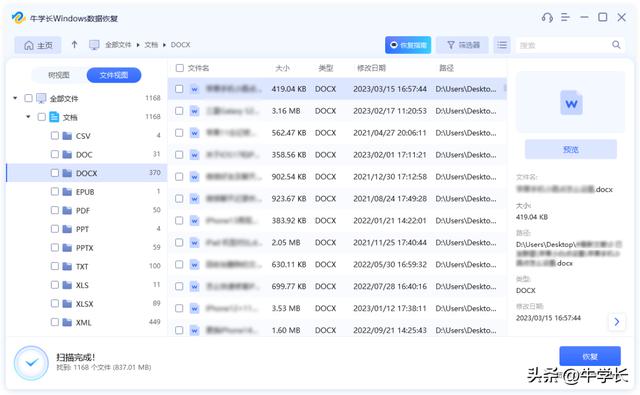
Task: Sort by 修改日期 column header
Action: (371, 68)
